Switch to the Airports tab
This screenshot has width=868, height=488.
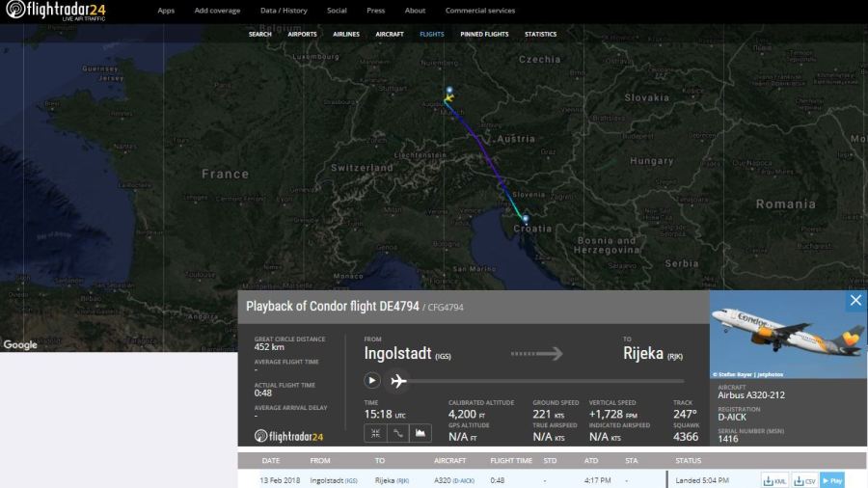tap(302, 34)
